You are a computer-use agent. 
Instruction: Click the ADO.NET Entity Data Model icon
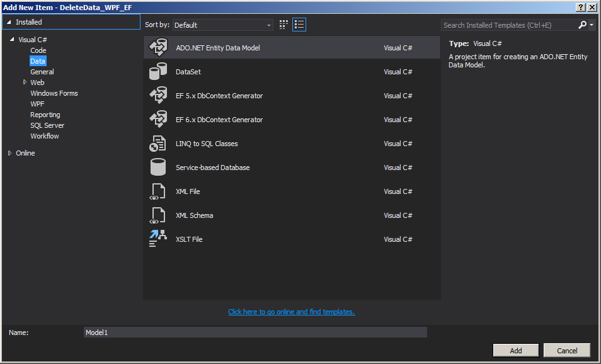point(157,48)
